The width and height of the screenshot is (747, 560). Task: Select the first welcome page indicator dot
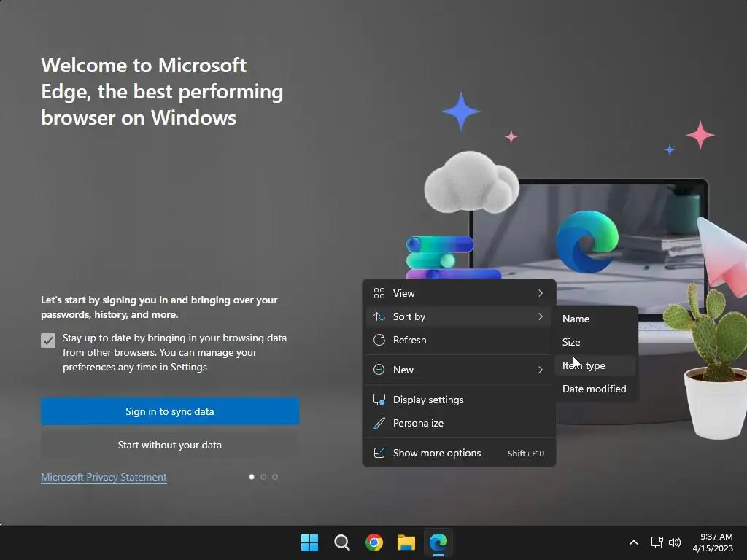pos(252,477)
